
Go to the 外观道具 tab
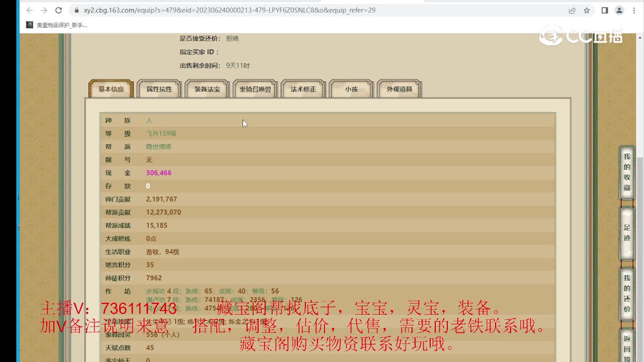[399, 89]
